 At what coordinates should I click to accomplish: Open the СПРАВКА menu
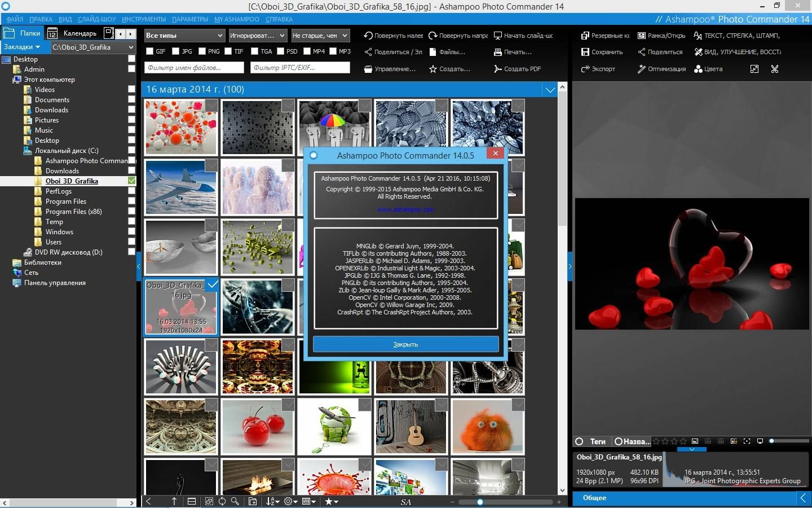tap(279, 19)
